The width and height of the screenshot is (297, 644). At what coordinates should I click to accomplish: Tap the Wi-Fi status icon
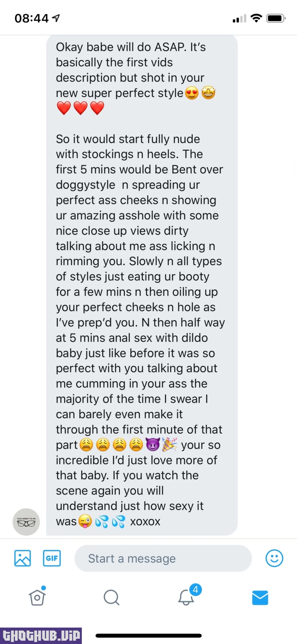(x=256, y=18)
